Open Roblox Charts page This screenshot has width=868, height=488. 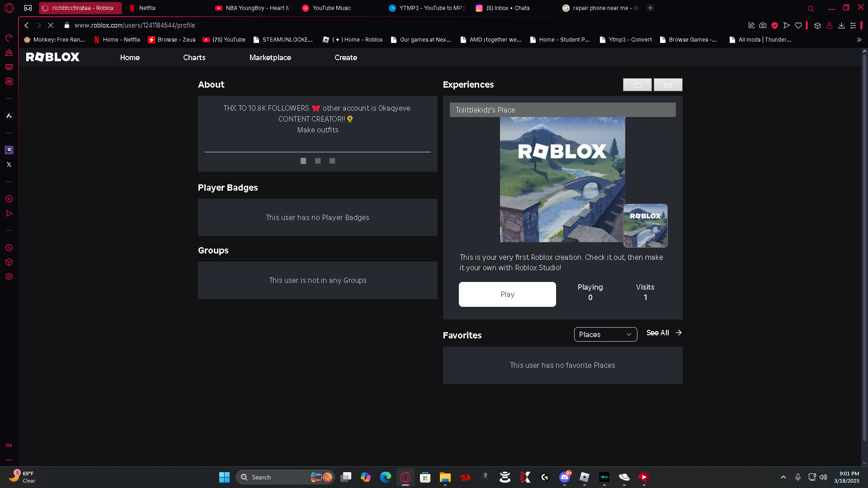(194, 57)
